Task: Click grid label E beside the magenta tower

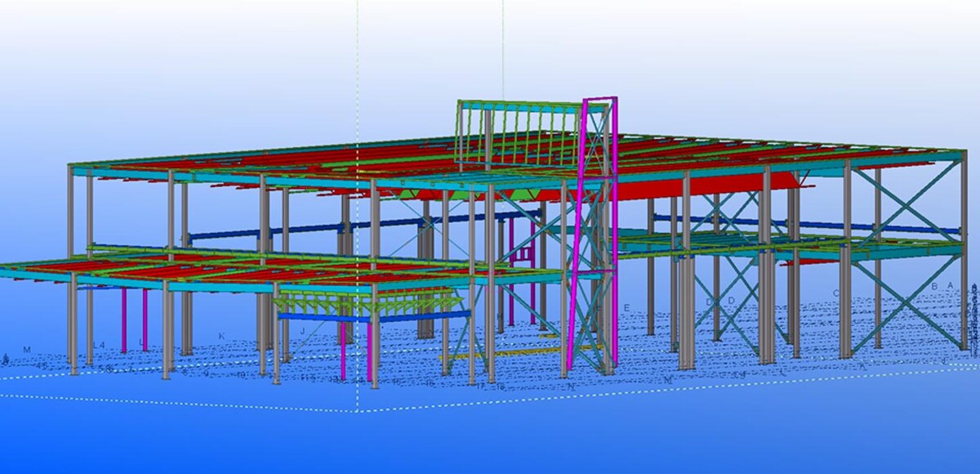Action: [x=626, y=308]
